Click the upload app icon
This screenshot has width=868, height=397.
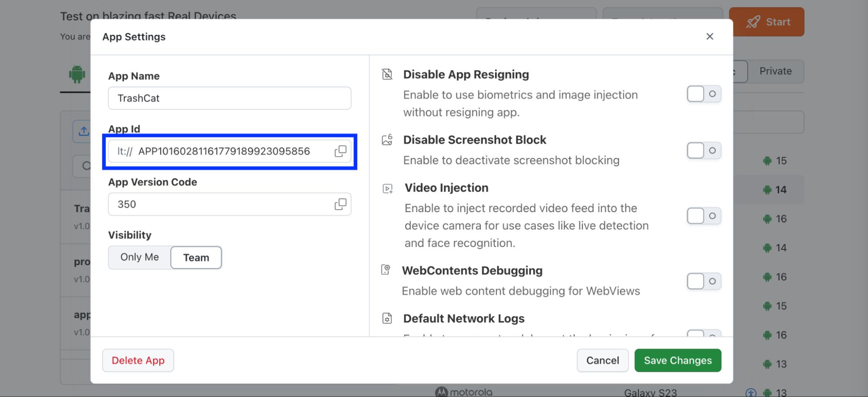click(83, 131)
